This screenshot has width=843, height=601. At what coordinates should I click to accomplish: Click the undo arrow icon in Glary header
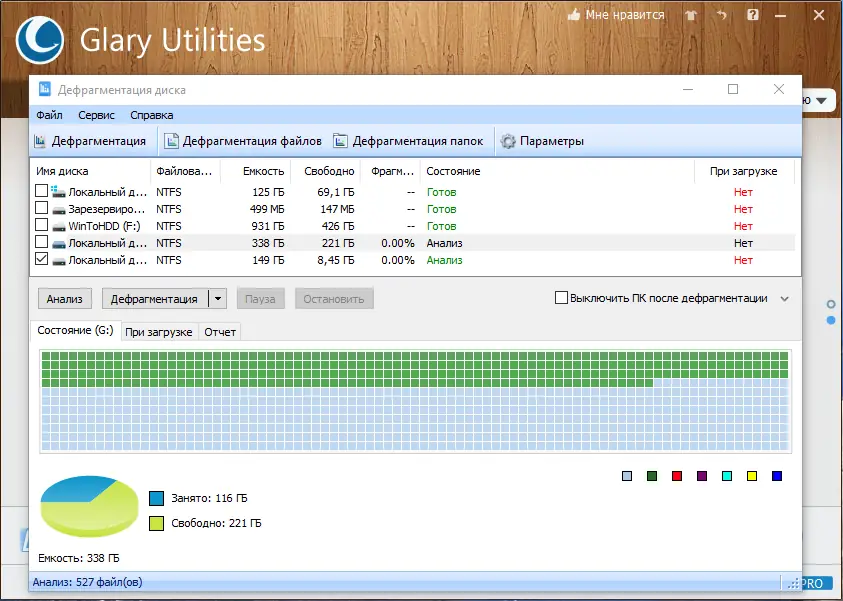pos(721,15)
